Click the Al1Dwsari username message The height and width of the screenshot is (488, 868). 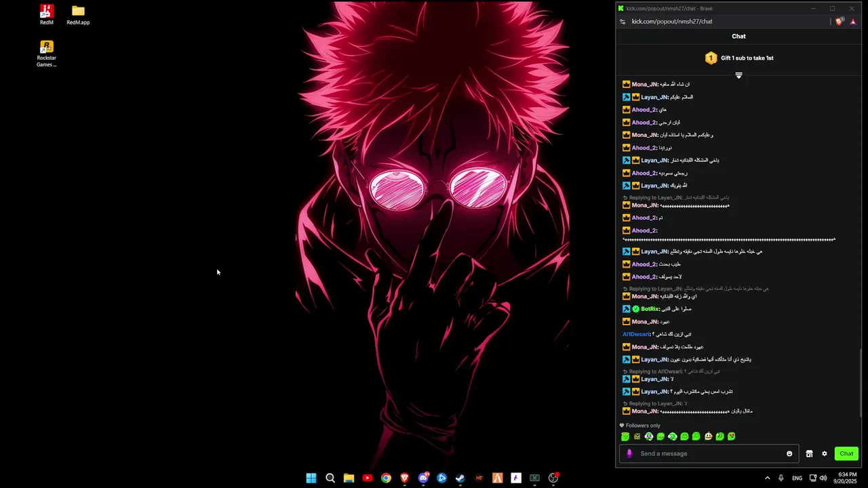tap(636, 334)
